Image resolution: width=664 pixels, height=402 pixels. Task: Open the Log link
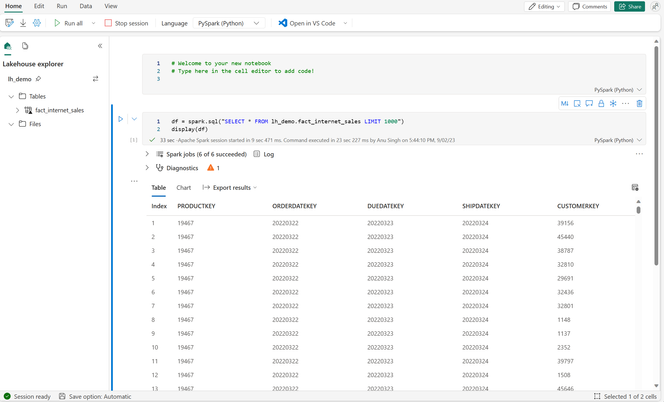tap(264, 154)
